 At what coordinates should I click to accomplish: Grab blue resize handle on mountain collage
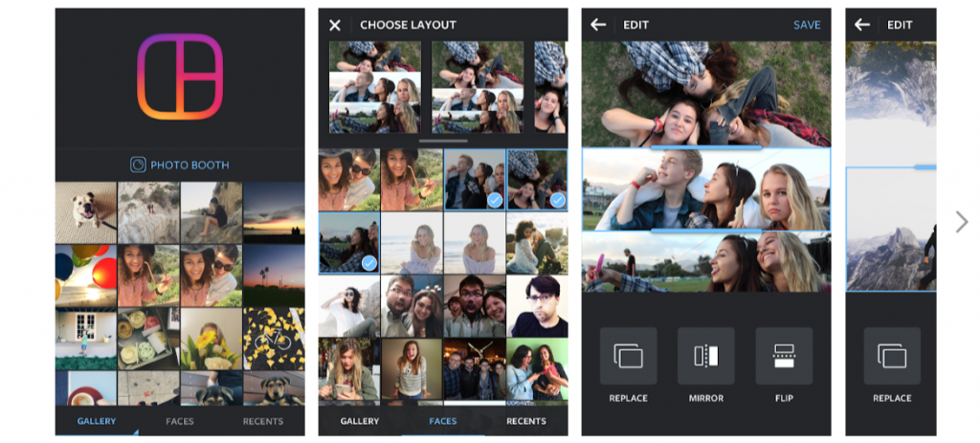pos(925,167)
